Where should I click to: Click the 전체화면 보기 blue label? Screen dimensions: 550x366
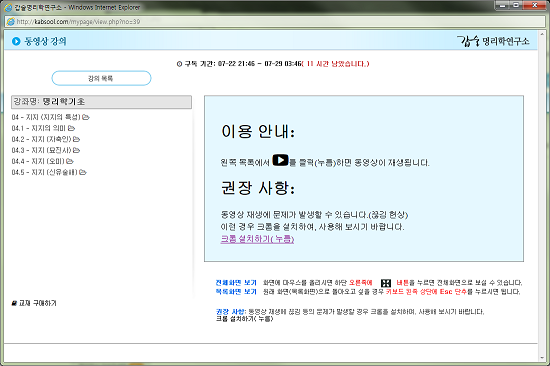point(236,282)
